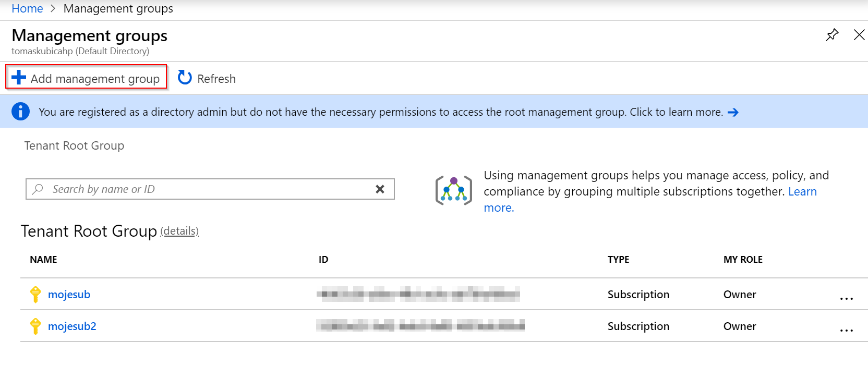Viewport: 868px width, 366px height.
Task: Click the key icon beside mojesub
Action: tap(35, 295)
